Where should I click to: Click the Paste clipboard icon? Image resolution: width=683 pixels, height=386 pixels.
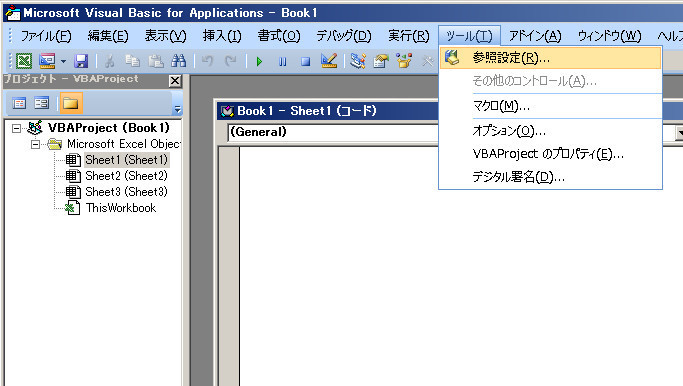click(156, 61)
